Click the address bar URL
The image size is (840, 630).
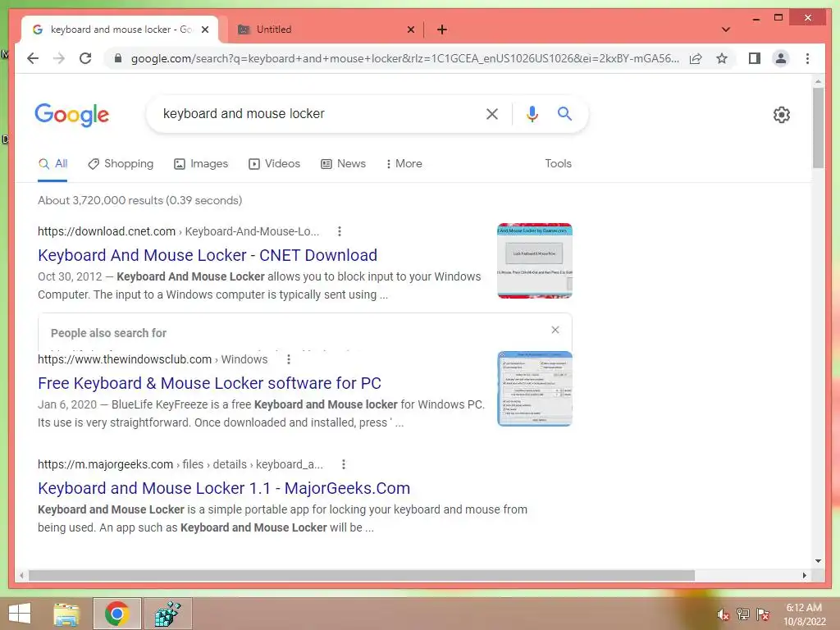click(404, 58)
